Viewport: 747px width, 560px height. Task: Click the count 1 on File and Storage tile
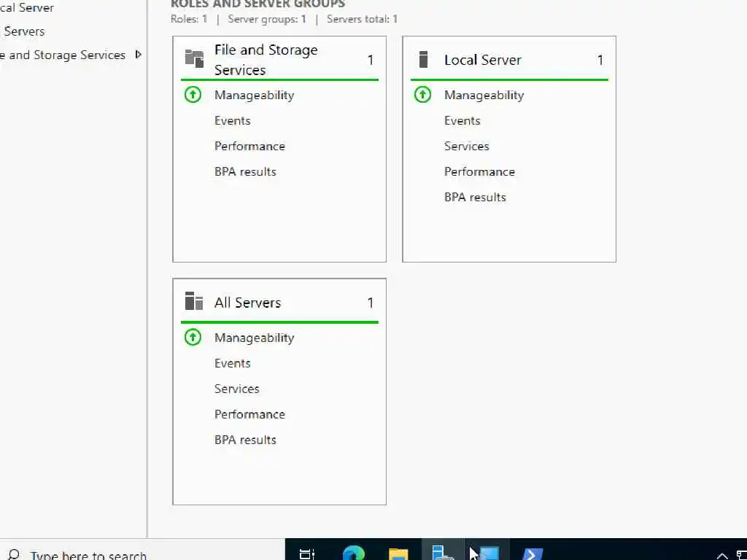click(370, 60)
